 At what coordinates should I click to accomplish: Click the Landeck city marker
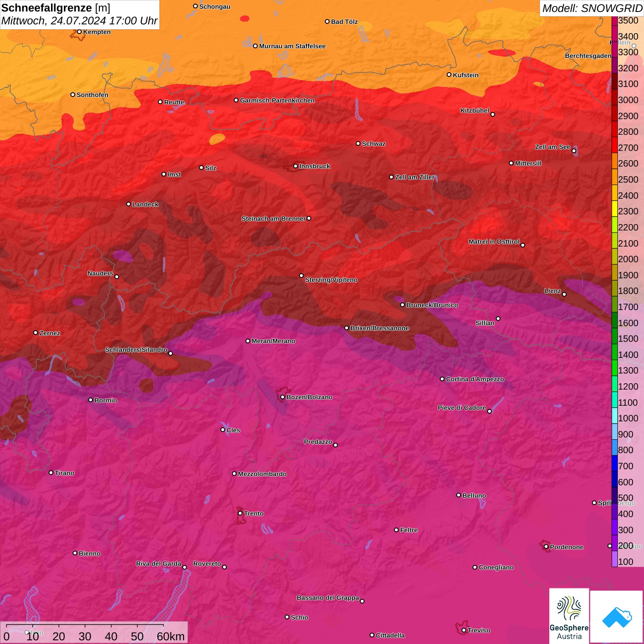tap(128, 204)
